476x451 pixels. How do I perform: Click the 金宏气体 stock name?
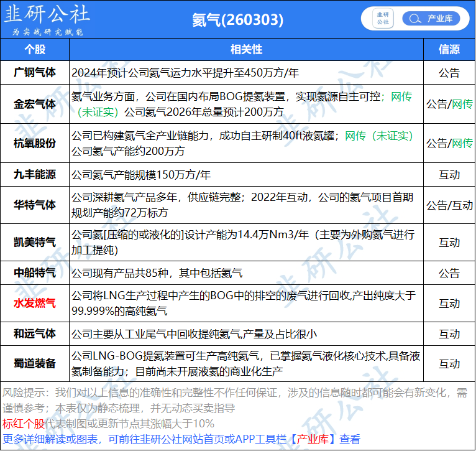[x=35, y=104]
